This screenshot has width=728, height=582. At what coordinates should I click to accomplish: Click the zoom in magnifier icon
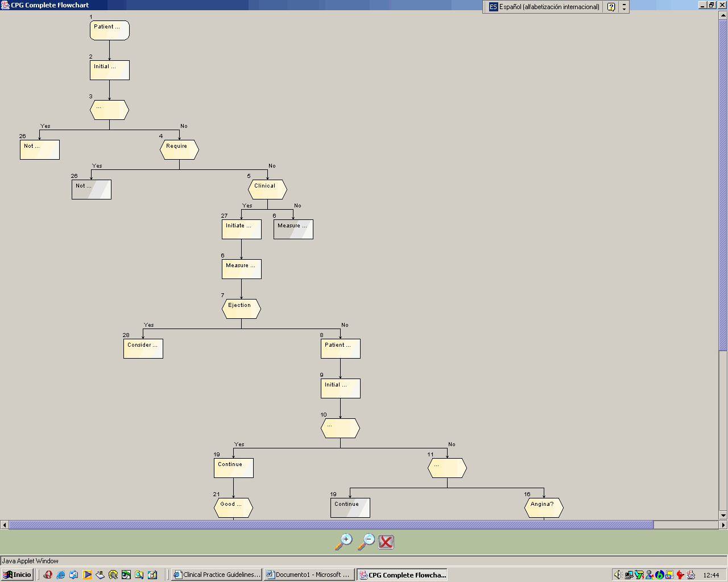pyautogui.click(x=344, y=542)
